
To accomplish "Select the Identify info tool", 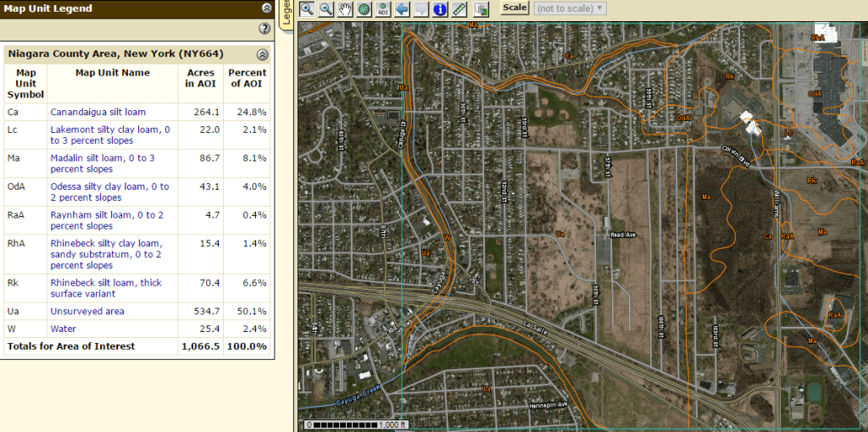I will 440,8.
